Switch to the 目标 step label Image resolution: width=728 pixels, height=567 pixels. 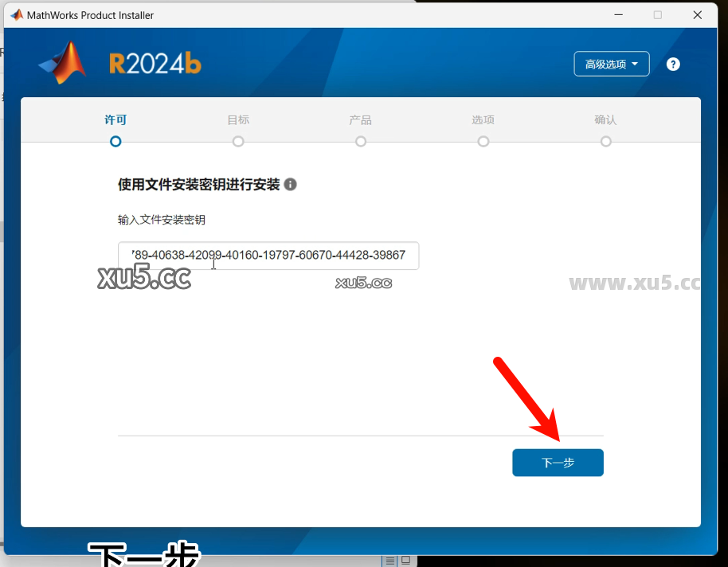click(238, 119)
